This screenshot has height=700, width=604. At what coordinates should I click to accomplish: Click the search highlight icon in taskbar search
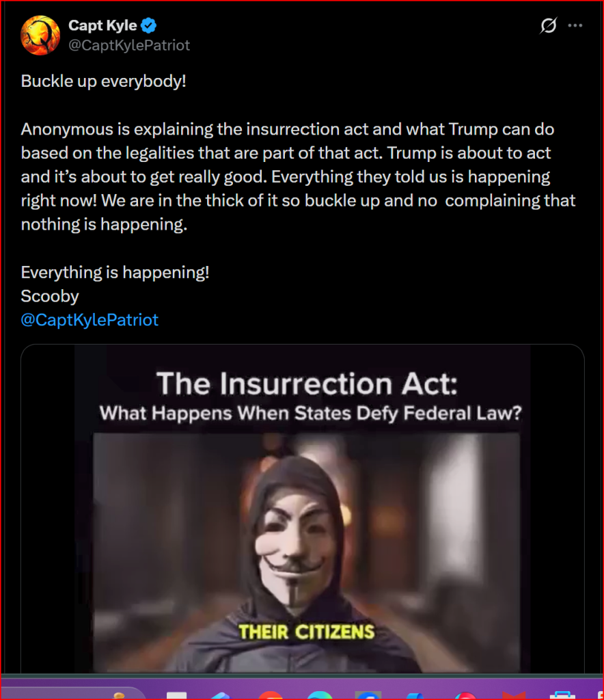[119, 695]
